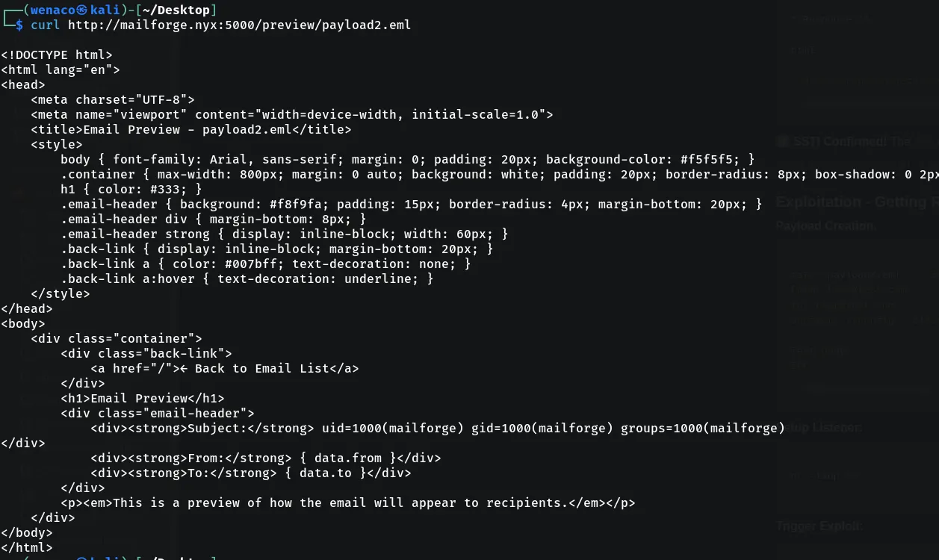Click the '{ data.from }' placeholder text

coord(351,458)
